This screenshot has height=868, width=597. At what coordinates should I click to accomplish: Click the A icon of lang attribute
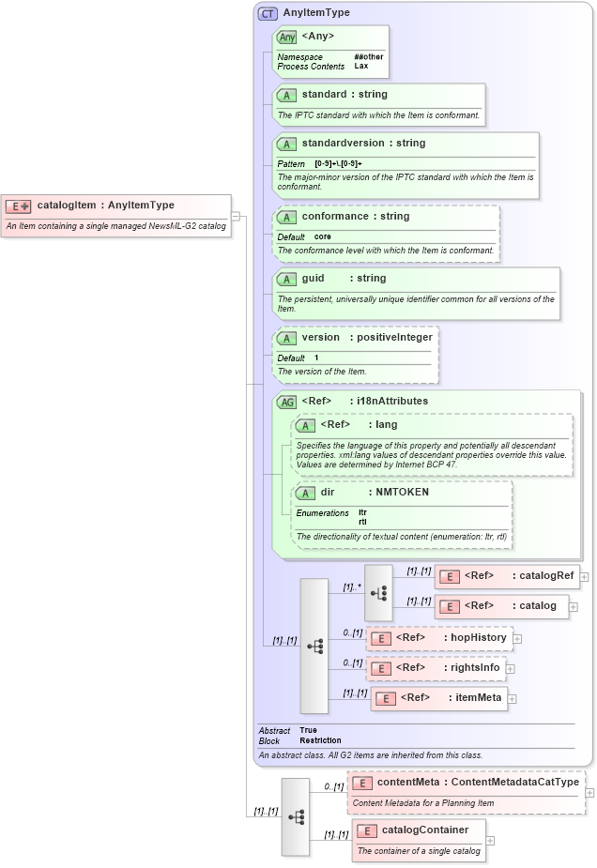pyautogui.click(x=306, y=426)
